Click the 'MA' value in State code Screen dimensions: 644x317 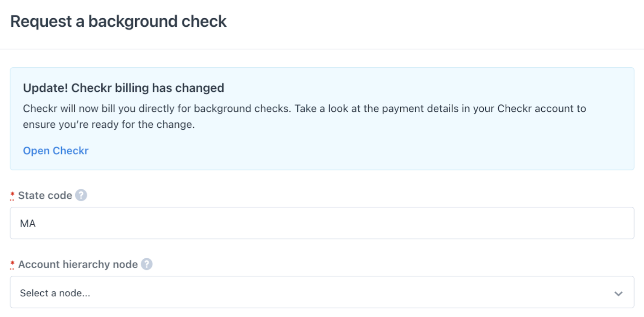[x=28, y=223]
